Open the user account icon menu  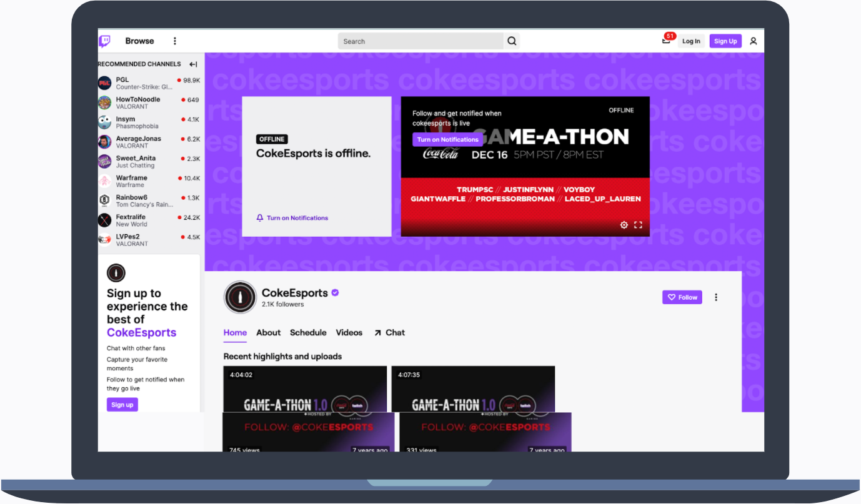(x=754, y=41)
